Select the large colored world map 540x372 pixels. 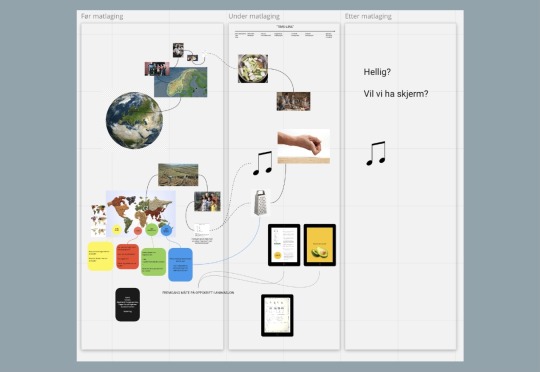(141, 214)
